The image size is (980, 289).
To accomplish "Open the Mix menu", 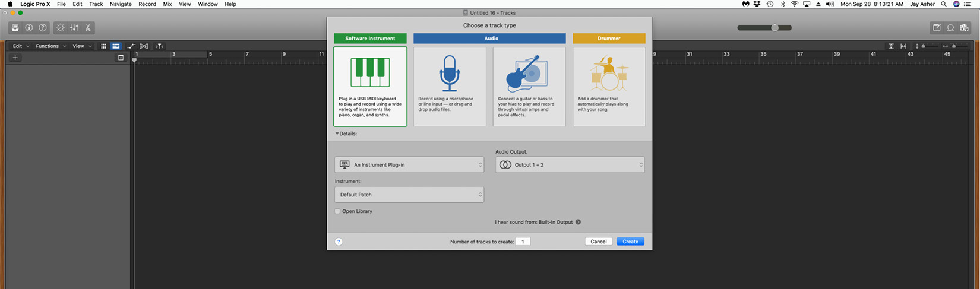I will tap(167, 4).
